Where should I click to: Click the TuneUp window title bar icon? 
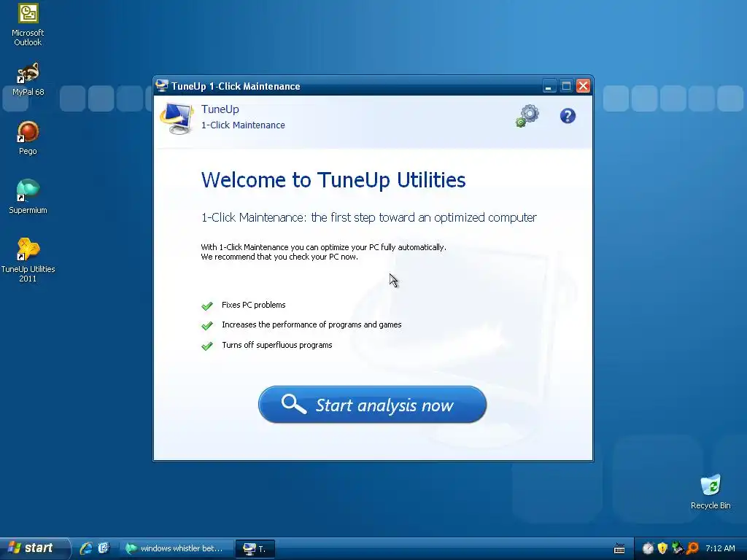click(162, 86)
